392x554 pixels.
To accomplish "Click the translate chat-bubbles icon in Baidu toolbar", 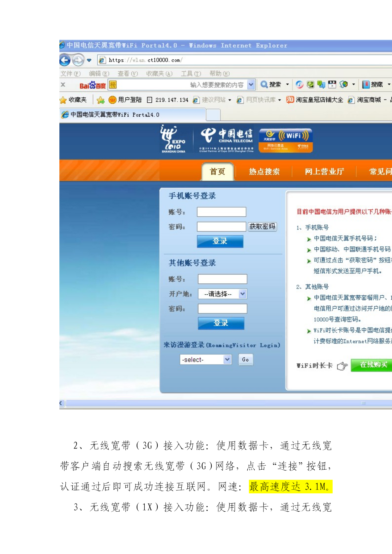I will (321, 84).
